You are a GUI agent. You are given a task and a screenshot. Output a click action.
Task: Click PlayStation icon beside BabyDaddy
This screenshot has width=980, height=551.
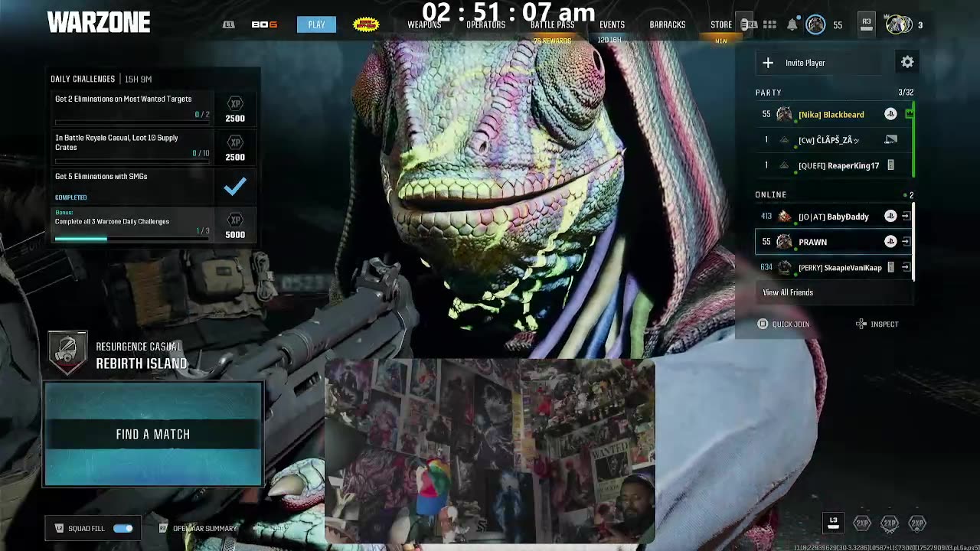[x=890, y=217]
